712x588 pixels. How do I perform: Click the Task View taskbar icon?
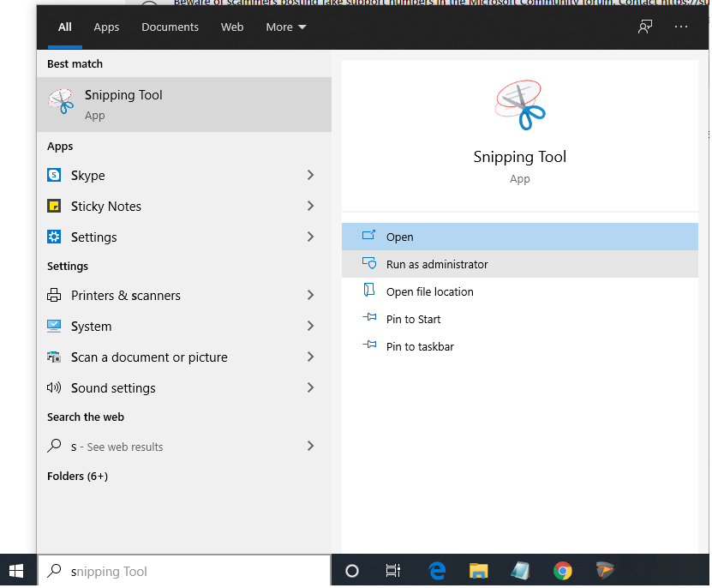pyautogui.click(x=393, y=571)
